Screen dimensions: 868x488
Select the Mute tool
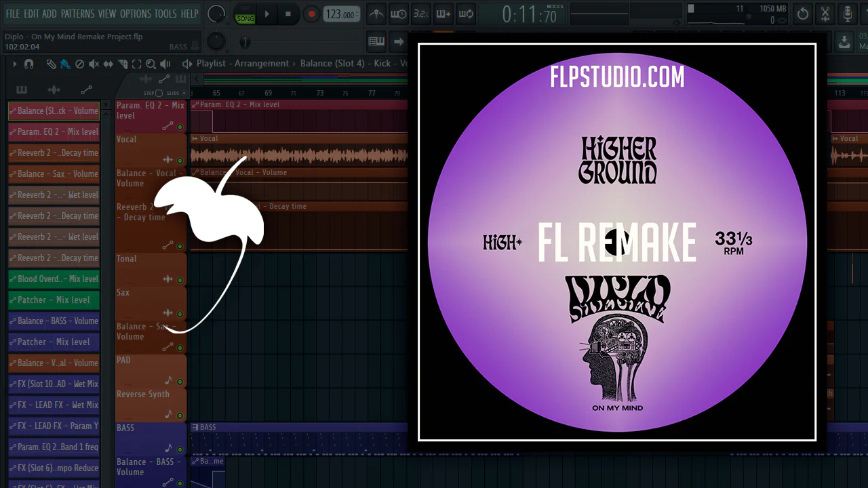(94, 64)
